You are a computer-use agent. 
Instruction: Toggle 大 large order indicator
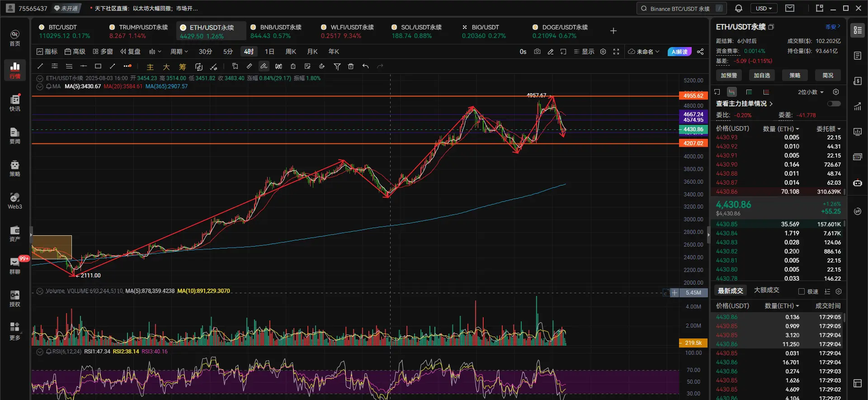[166, 67]
